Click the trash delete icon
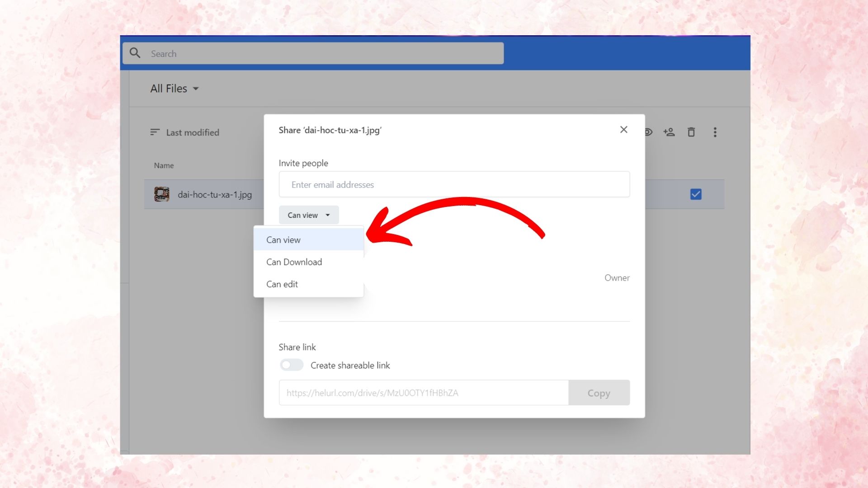Viewport: 868px width, 488px height. pyautogui.click(x=691, y=132)
